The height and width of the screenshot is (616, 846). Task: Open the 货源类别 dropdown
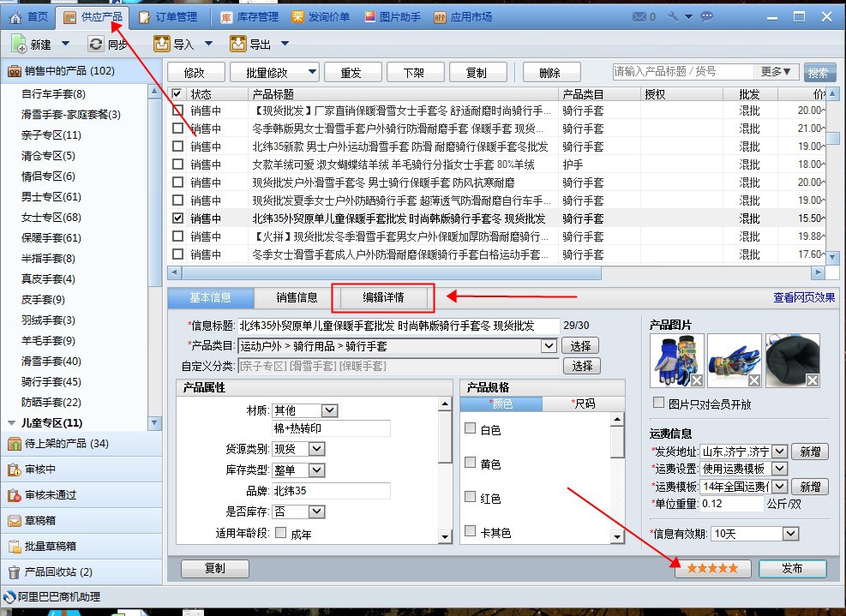[x=316, y=449]
